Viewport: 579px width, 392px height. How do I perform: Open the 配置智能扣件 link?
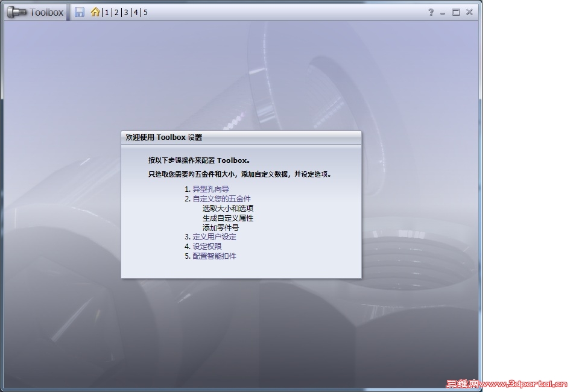tap(214, 256)
